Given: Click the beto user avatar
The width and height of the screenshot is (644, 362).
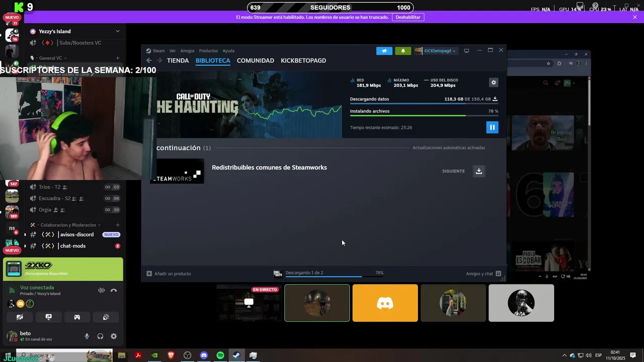Looking at the screenshot, I should [x=12, y=336].
